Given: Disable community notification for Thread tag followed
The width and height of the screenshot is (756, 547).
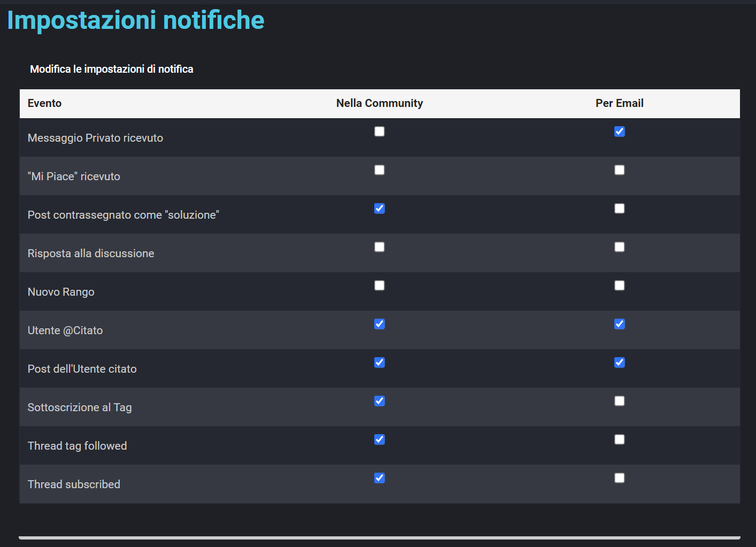Looking at the screenshot, I should [x=379, y=440].
